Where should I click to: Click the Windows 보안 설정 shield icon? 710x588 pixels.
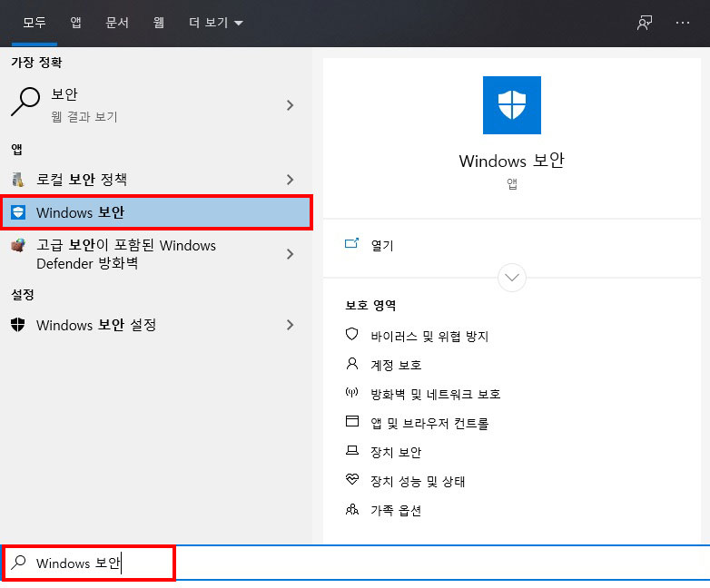17,325
